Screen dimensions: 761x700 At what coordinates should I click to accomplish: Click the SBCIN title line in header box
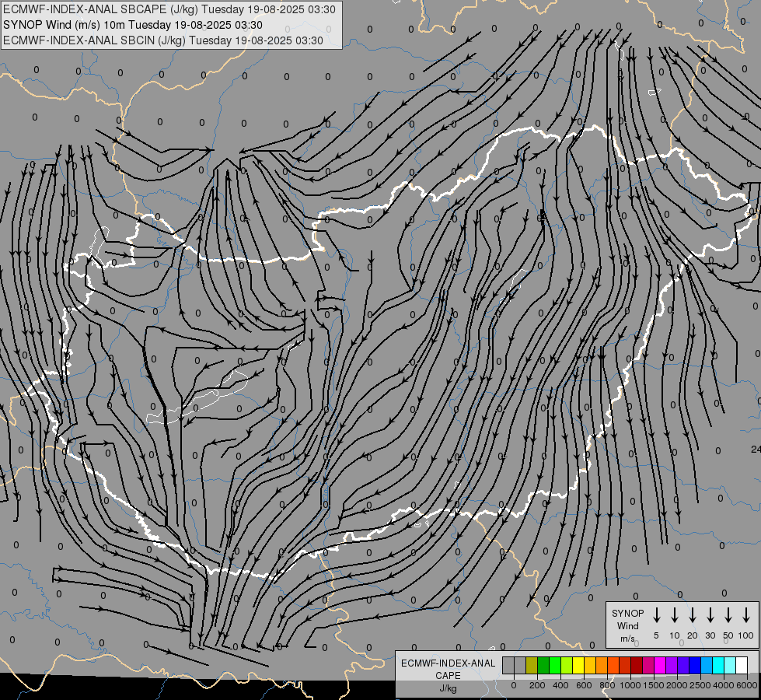tap(163, 40)
